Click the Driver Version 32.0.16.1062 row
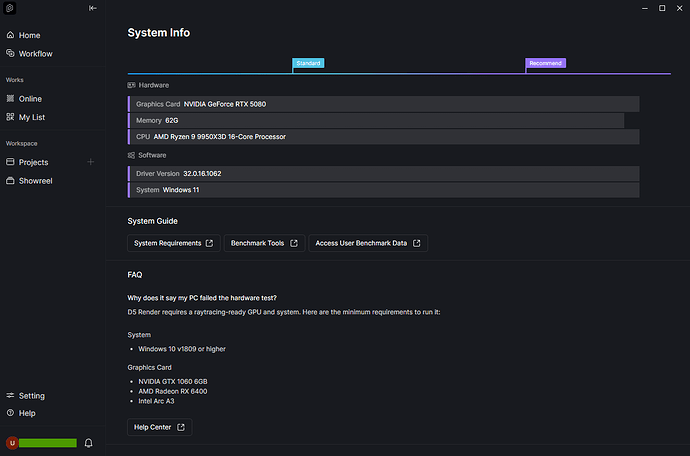Image resolution: width=690 pixels, height=456 pixels. (x=383, y=174)
